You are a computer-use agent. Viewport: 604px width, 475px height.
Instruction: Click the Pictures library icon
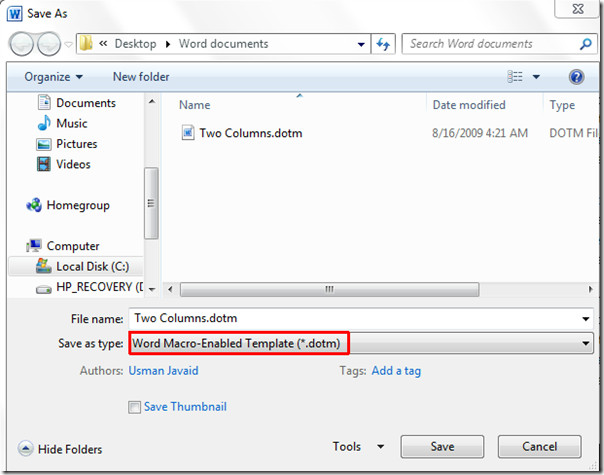coord(44,144)
